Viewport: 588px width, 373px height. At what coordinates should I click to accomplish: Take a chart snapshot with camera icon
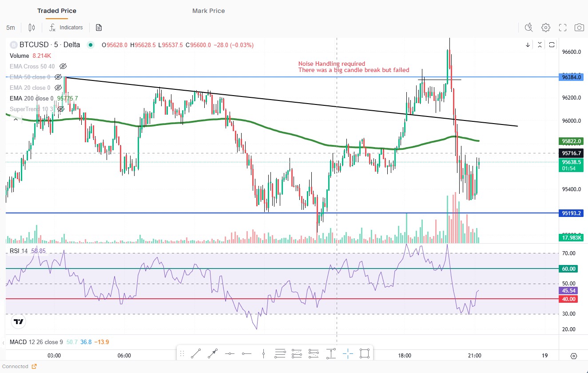click(579, 28)
